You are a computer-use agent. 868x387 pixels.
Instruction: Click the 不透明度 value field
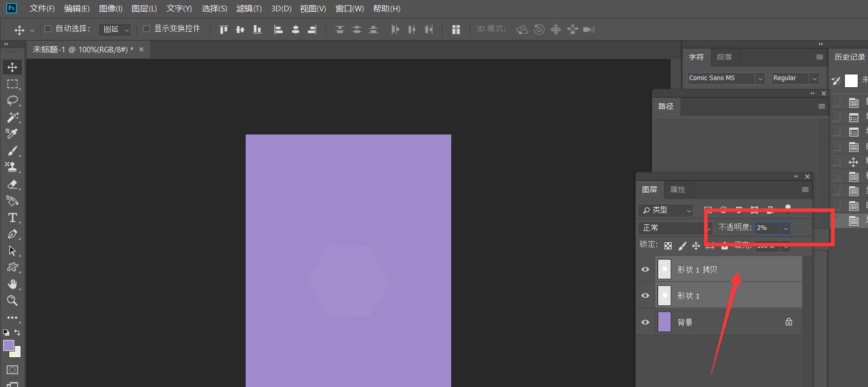(x=768, y=228)
